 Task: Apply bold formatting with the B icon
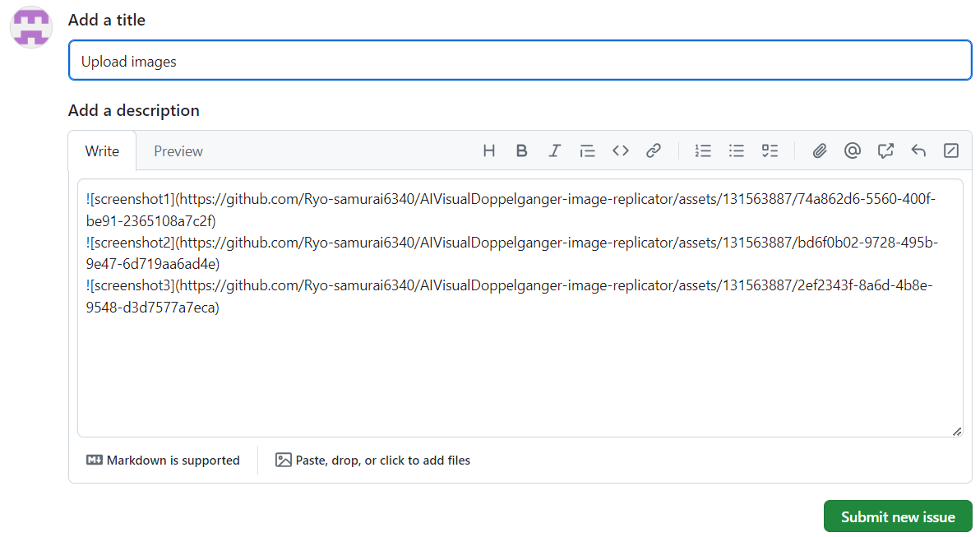pos(521,150)
